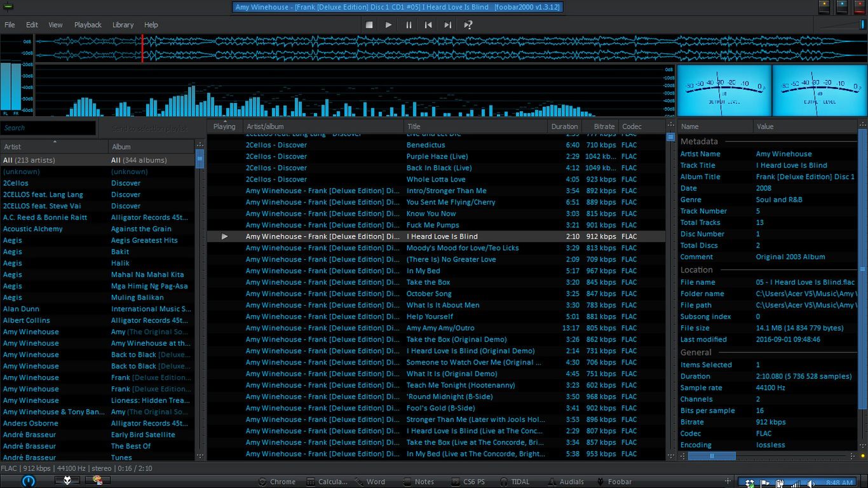Click the system tray speaker volume icon
The image size is (868, 488).
tap(811, 484)
